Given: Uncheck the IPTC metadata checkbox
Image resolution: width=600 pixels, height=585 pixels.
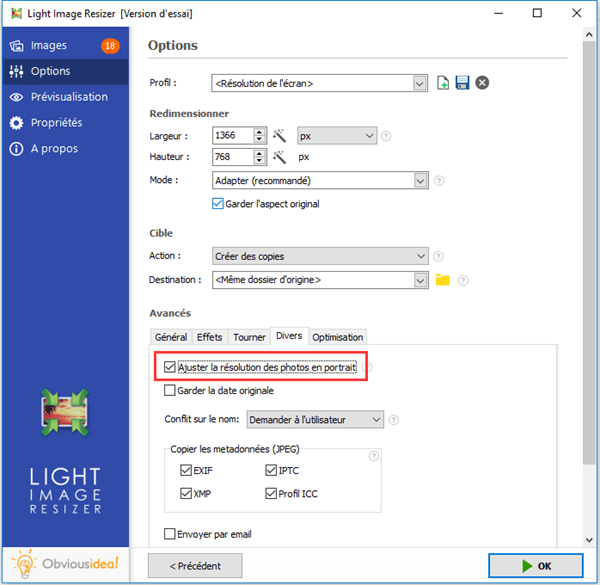Looking at the screenshot, I should click(x=271, y=470).
